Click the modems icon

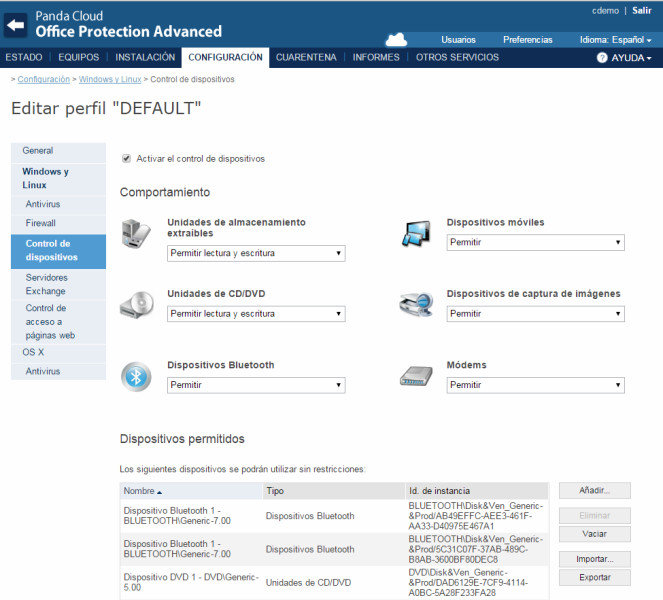point(416,376)
